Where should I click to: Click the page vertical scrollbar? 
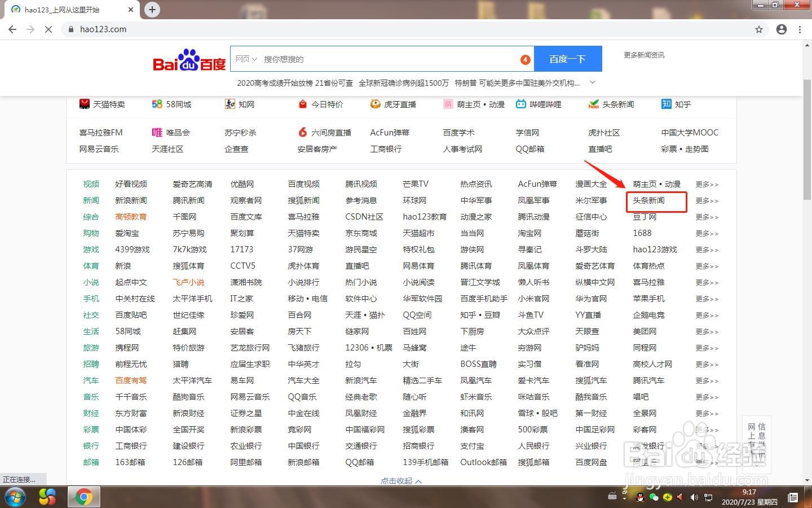[807, 139]
